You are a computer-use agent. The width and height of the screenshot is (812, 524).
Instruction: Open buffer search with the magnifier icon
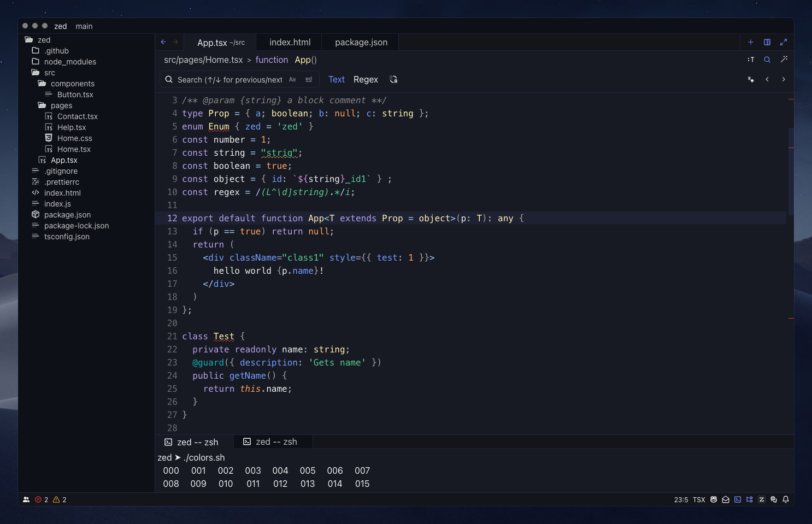click(x=767, y=59)
